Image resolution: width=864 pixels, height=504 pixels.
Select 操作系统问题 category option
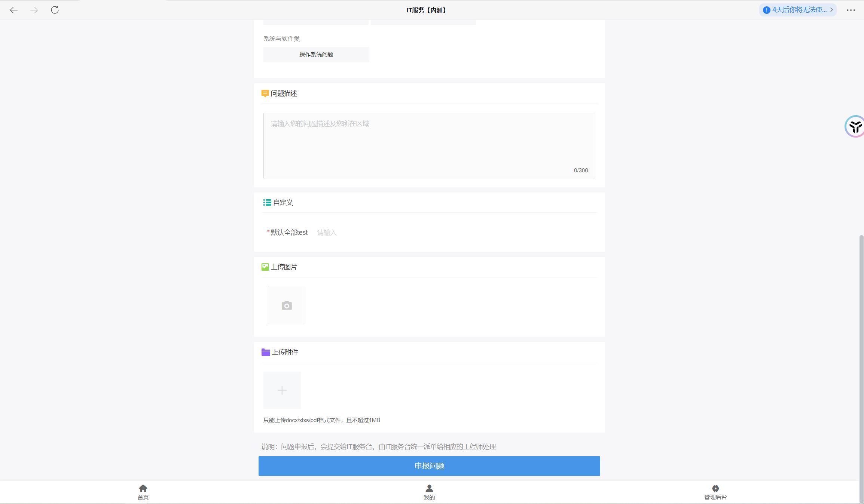[x=316, y=55]
